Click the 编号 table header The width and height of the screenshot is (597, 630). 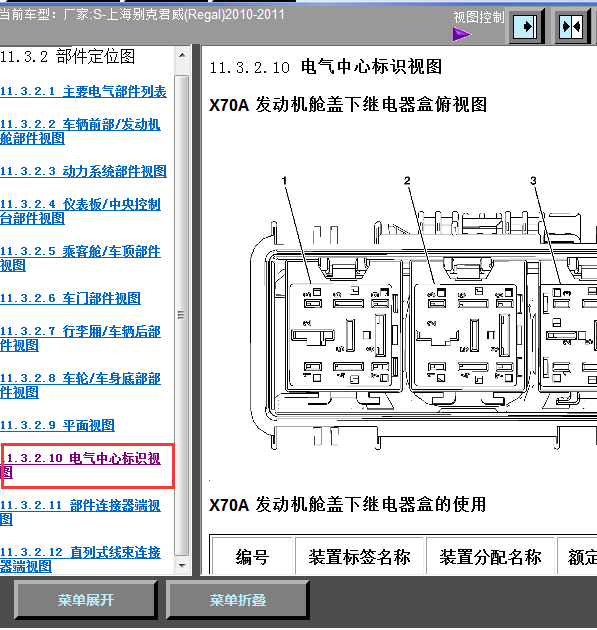(252, 557)
